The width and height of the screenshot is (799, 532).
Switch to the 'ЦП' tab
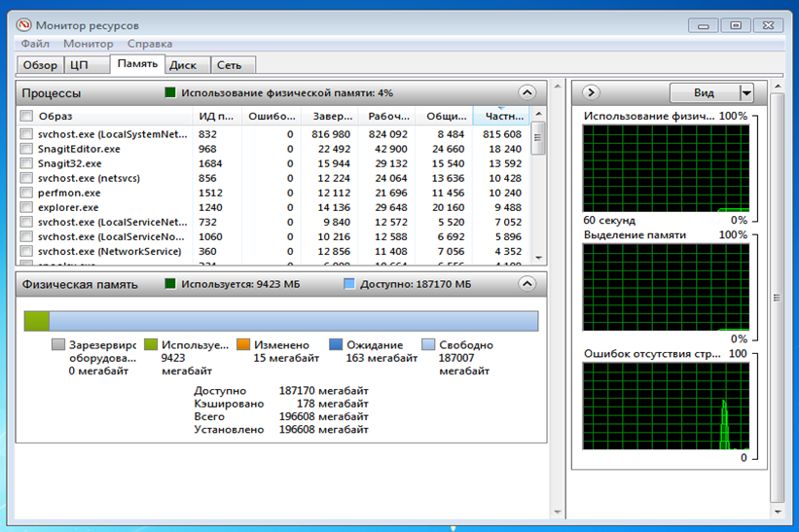coord(78,65)
